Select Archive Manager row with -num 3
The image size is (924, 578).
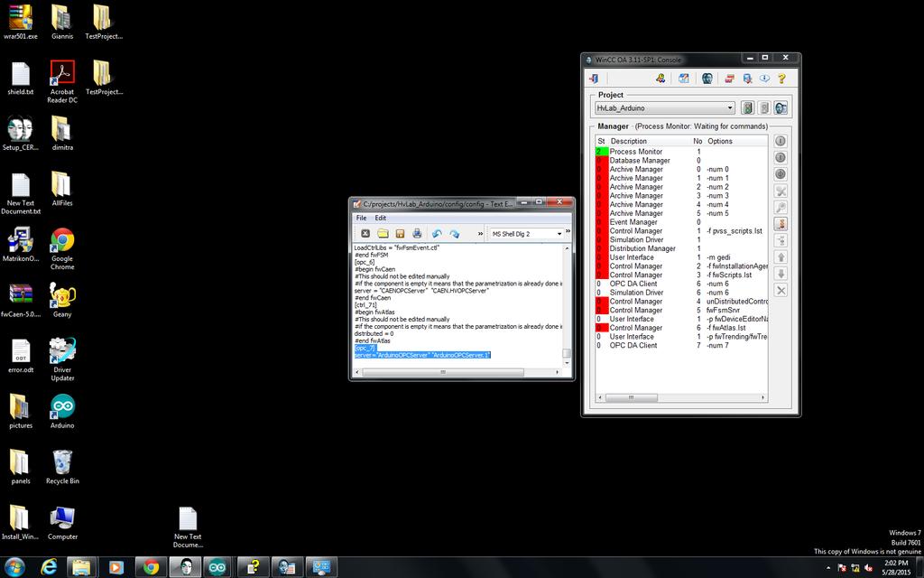point(682,196)
